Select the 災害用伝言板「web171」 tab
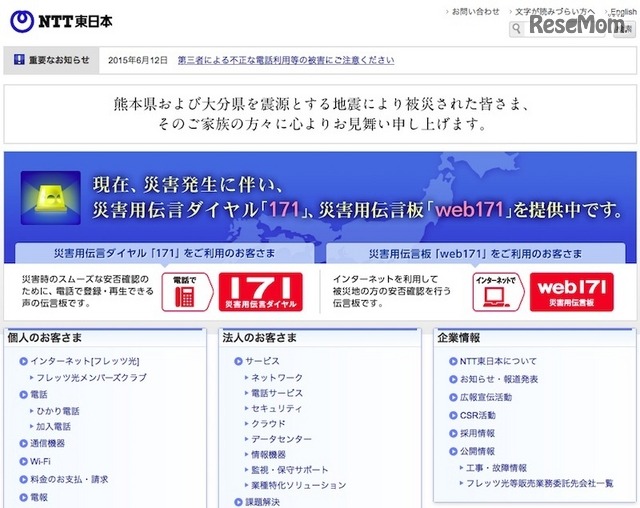The image size is (640, 508). pos(476,253)
